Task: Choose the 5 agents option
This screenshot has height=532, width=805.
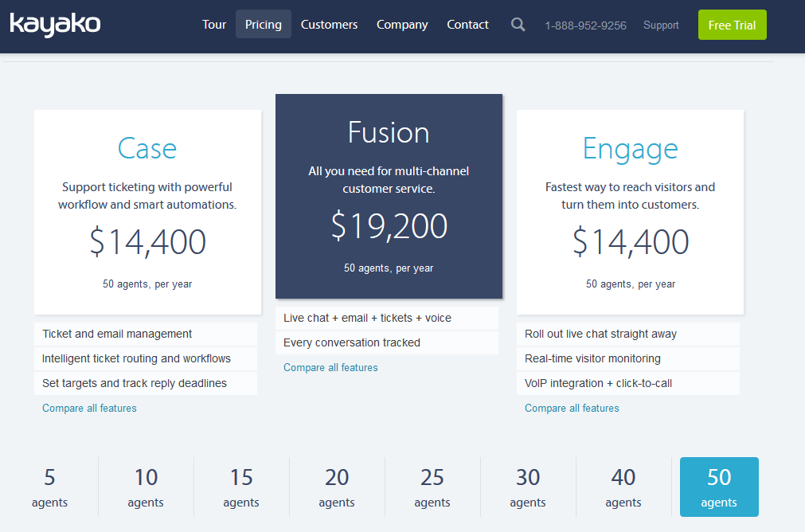Action: click(50, 487)
